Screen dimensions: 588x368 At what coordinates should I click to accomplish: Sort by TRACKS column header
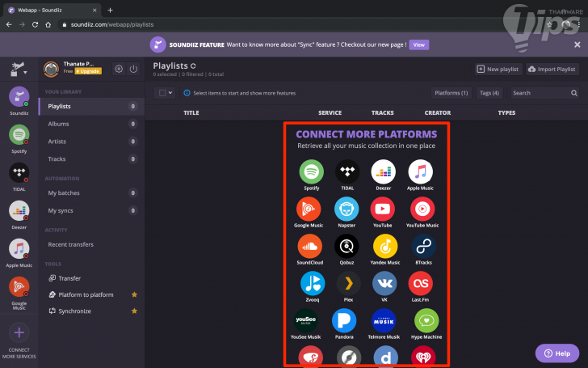pos(383,112)
